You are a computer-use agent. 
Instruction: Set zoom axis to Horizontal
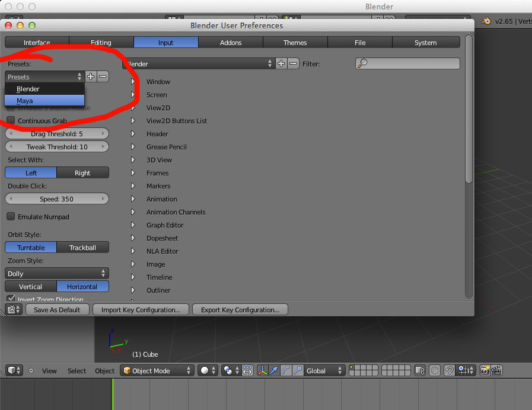pos(83,286)
